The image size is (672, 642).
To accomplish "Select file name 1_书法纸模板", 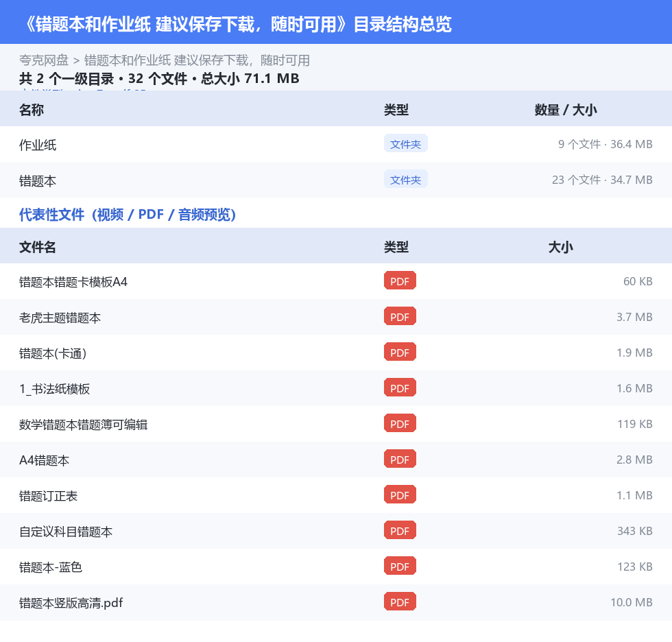I will pos(54,389).
